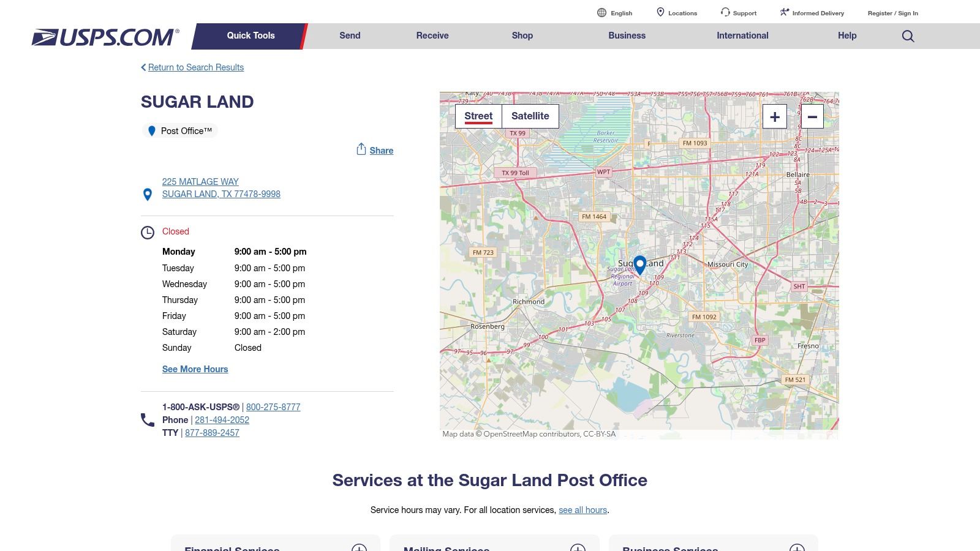
Task: Expand Mailing Services section
Action: pos(578,549)
